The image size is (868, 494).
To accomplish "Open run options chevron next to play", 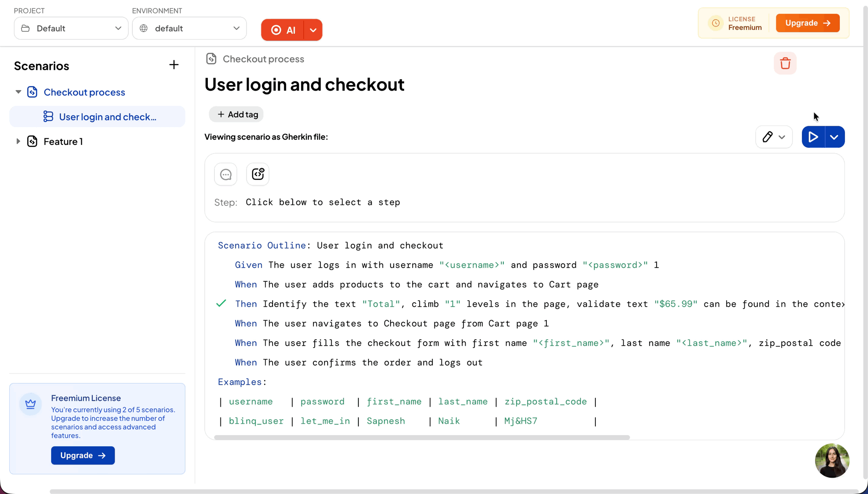I will pyautogui.click(x=834, y=137).
